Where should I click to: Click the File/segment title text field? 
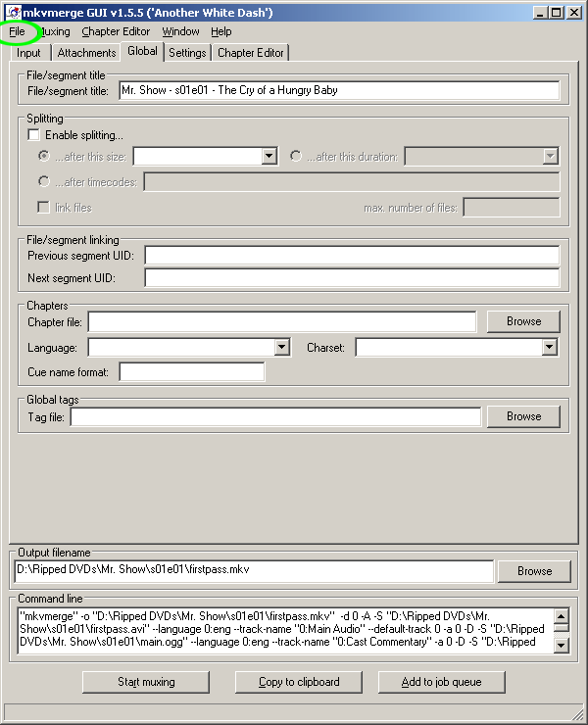point(339,90)
